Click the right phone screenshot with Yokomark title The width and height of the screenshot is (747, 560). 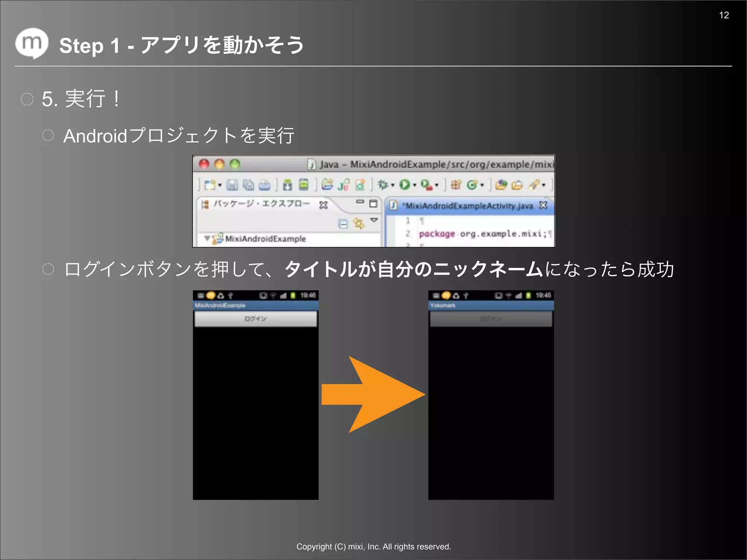(491, 394)
